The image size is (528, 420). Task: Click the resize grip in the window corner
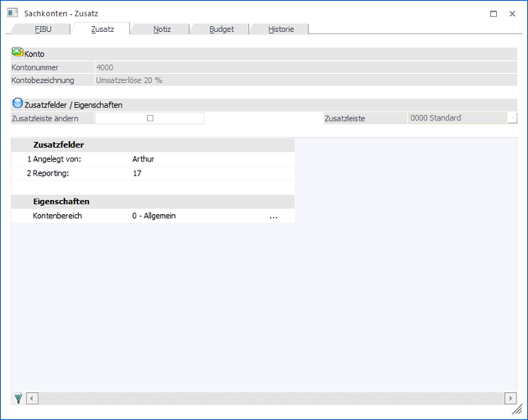517,409
